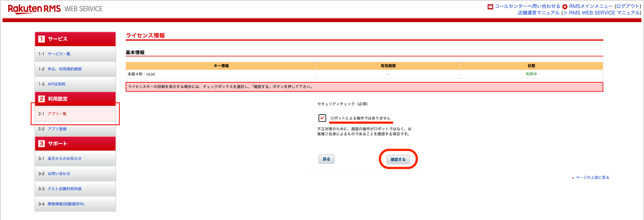Click the RMS main menu arrow icon

click(x=565, y=6)
